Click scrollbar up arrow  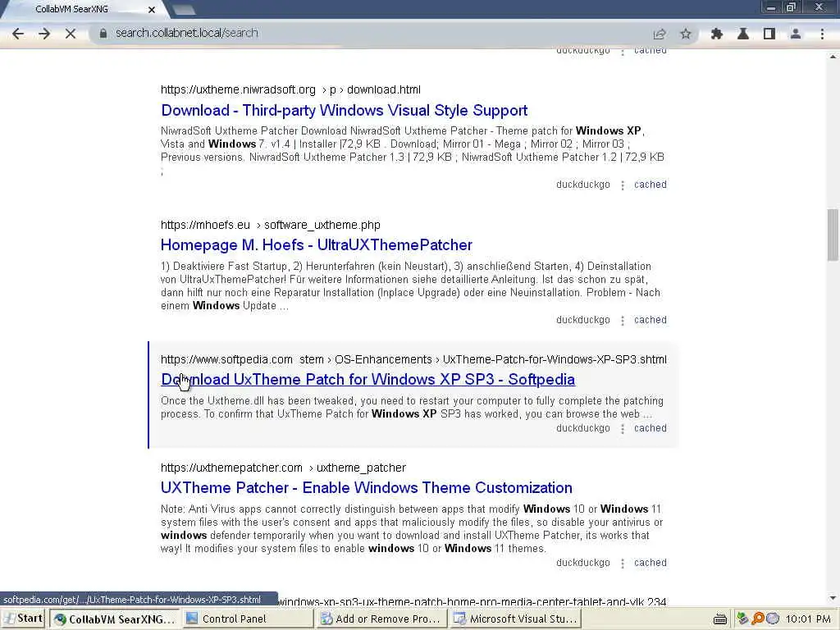833,56
